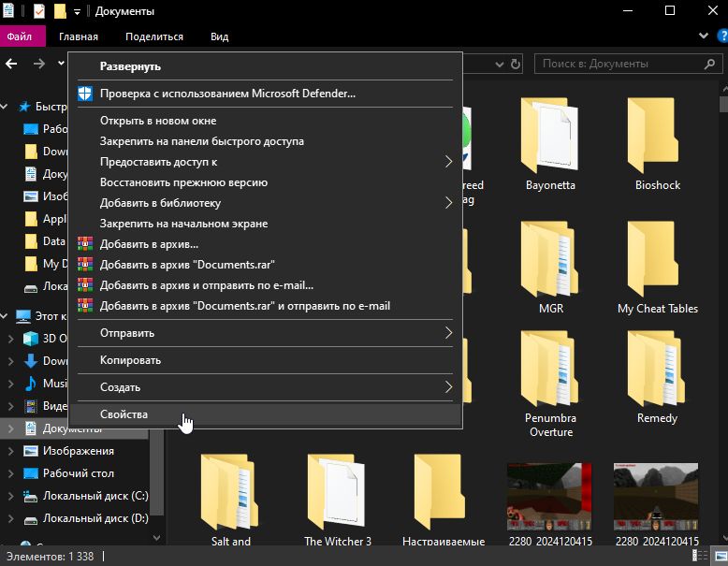
Task: Click the Видео film icon in tree
Action: point(31,406)
